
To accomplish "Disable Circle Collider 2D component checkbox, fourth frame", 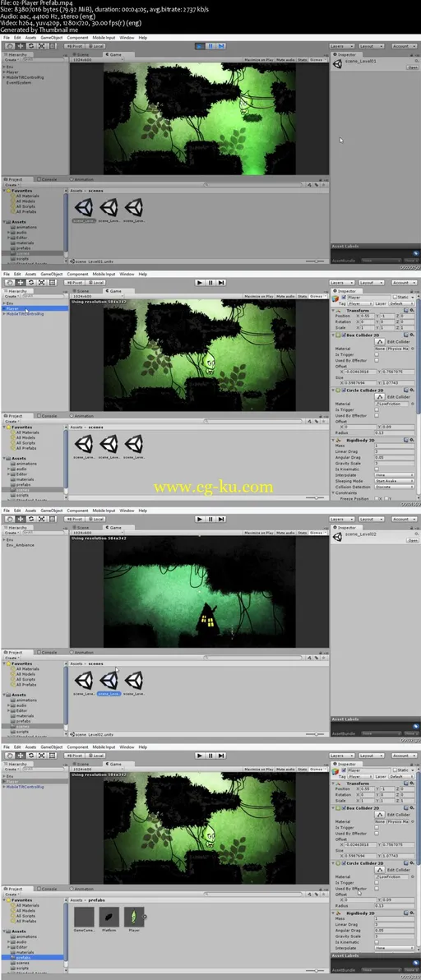I will (344, 863).
